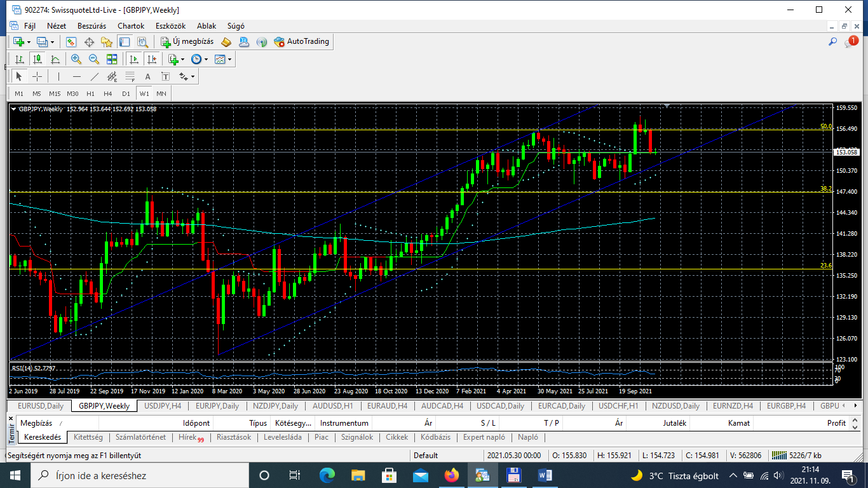Click the Új megbízás button
Screen dimensions: 868x488
point(187,42)
